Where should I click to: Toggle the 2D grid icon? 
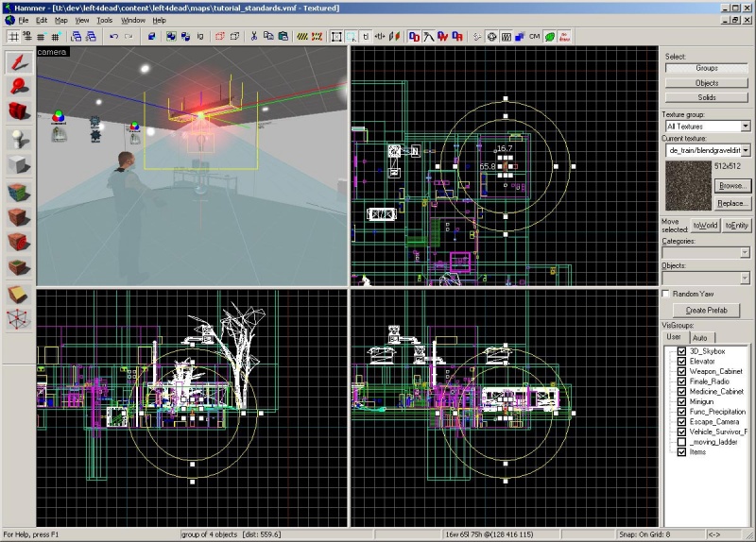[x=13, y=37]
